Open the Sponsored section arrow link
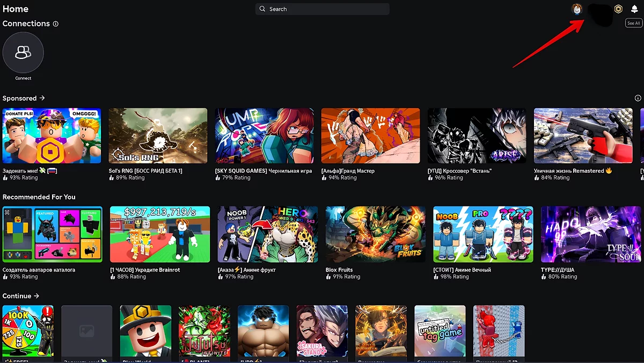 point(24,98)
